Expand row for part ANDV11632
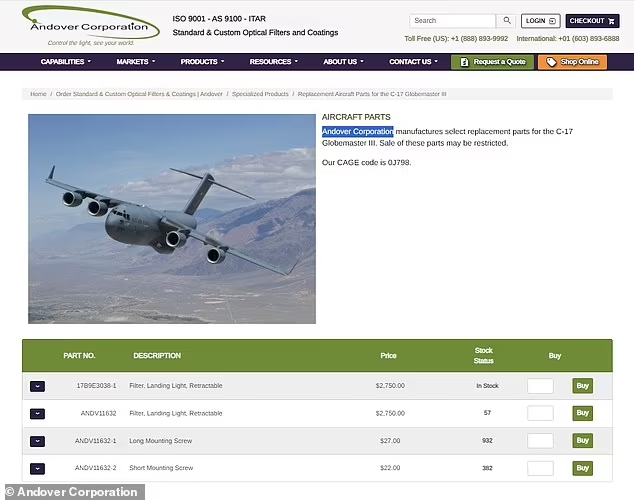 pyautogui.click(x=38, y=414)
